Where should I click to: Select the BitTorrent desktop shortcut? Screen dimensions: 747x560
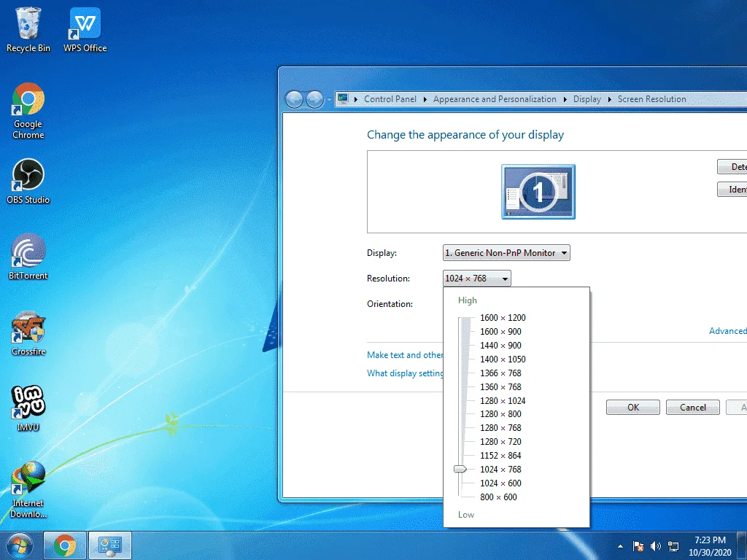point(28,257)
